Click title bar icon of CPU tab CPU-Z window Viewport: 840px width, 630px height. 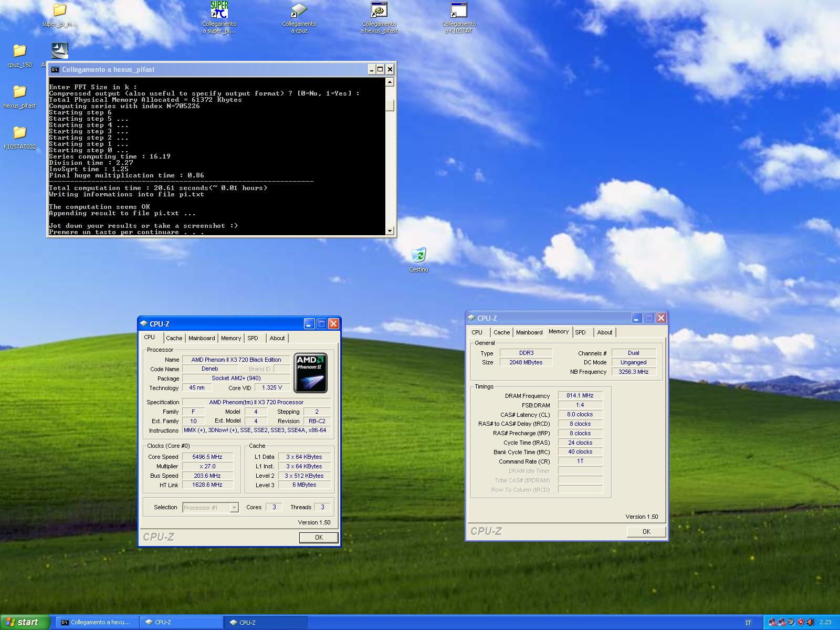click(144, 324)
